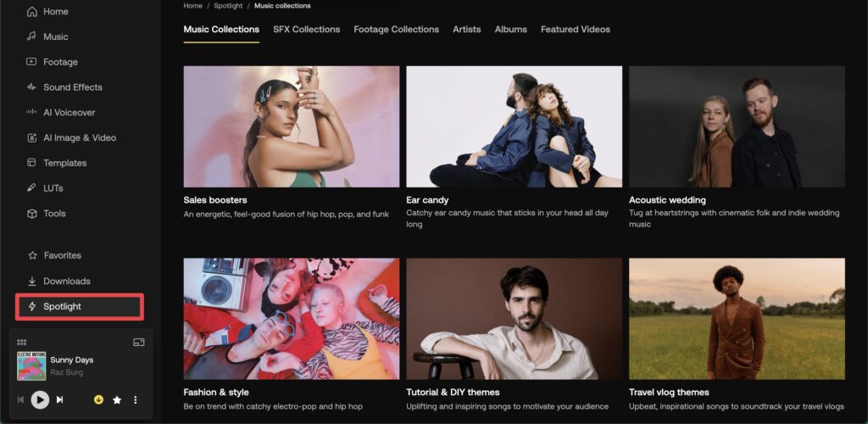Click 'Upbeat, inspirational songs' description
This screenshot has height=424, width=868.
737,406
